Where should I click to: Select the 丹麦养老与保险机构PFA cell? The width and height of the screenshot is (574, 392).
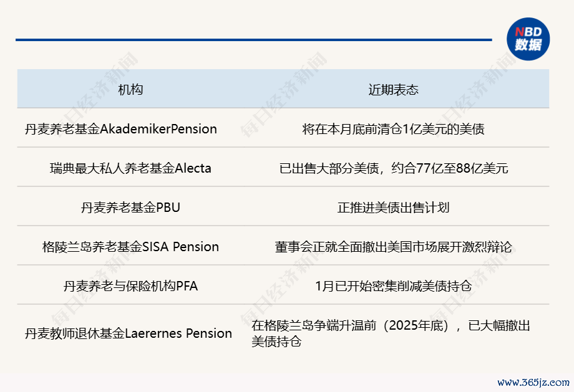coord(130,286)
